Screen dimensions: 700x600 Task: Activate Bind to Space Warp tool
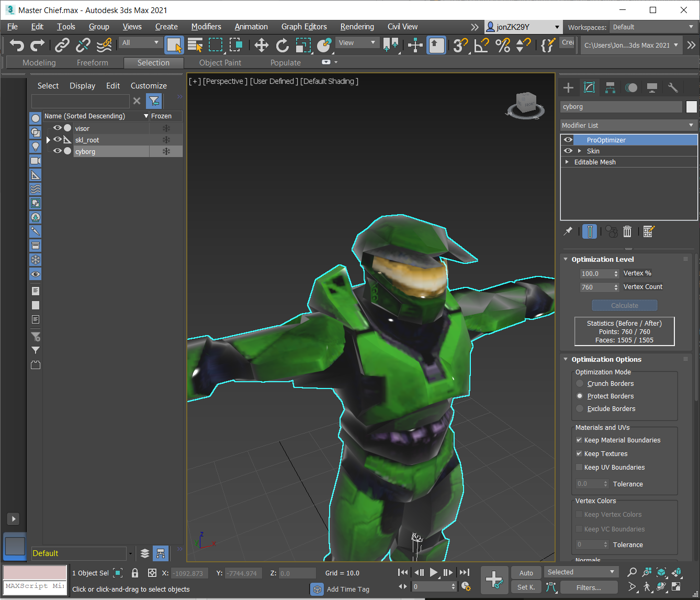(104, 46)
